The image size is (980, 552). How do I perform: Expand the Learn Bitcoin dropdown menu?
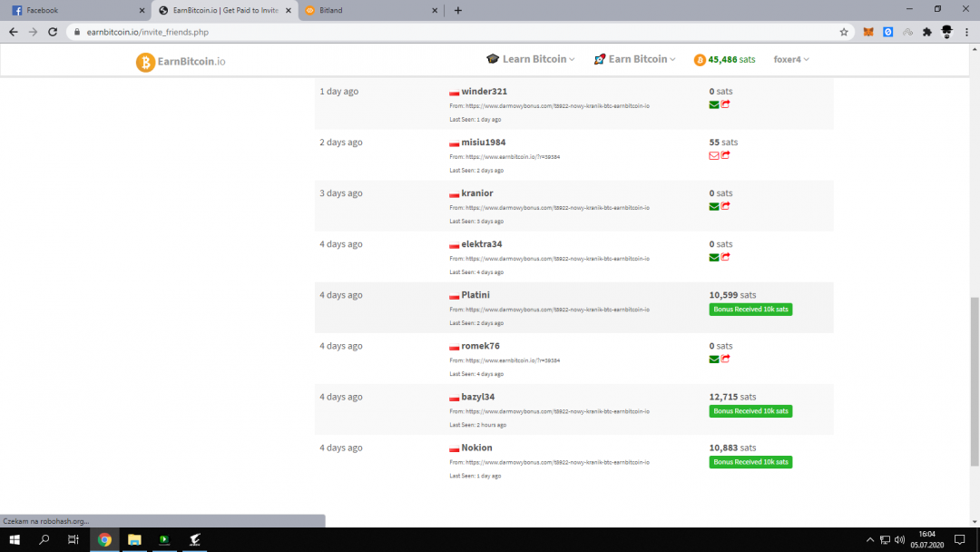(x=531, y=59)
